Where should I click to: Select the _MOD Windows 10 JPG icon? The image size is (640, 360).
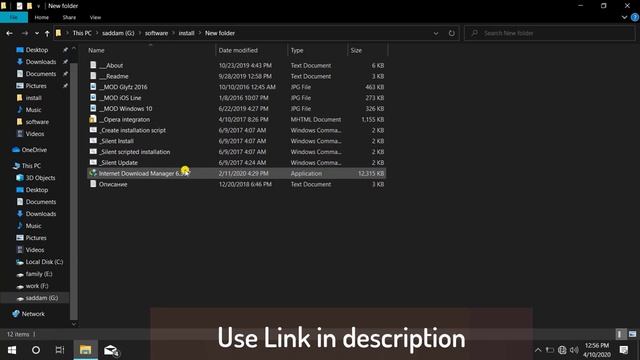pos(93,108)
